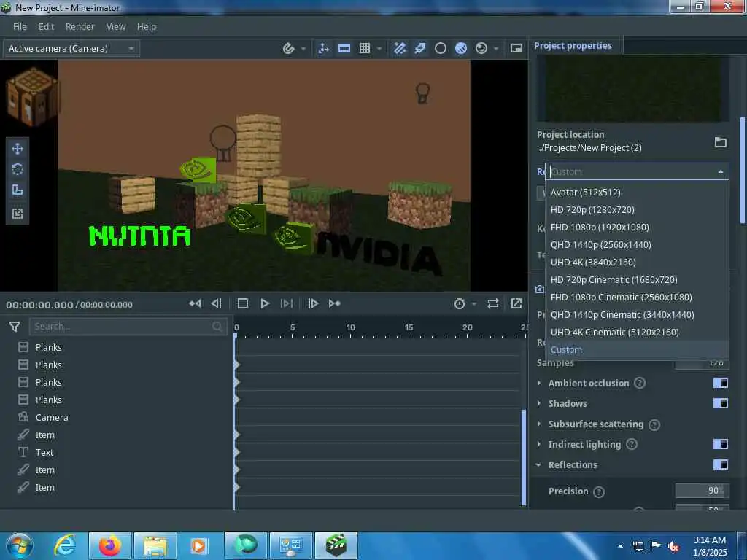This screenshot has width=747, height=560.
Task: Step forward one frame
Action: 312,303
